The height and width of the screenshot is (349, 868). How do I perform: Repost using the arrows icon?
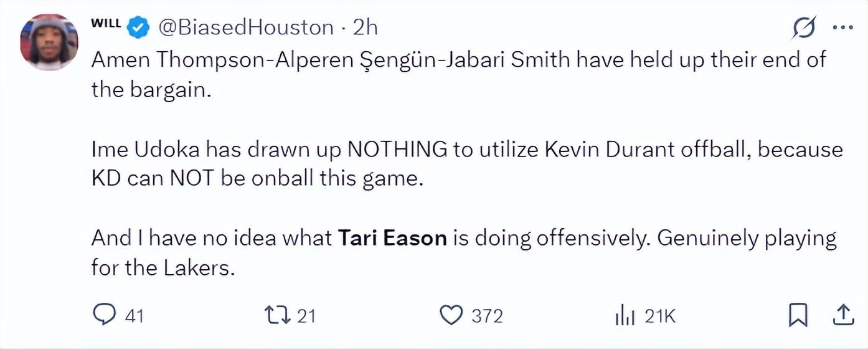[277, 315]
